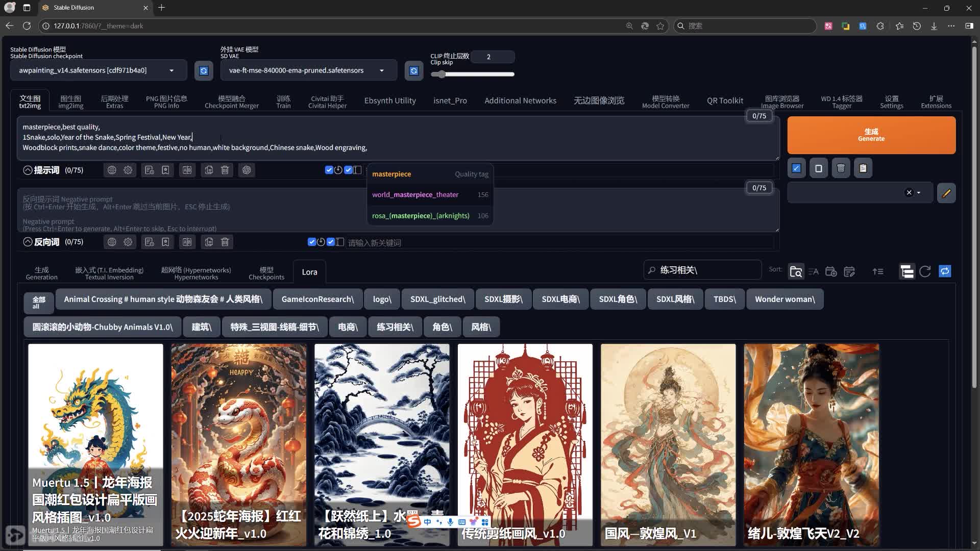Click the blue arrow read-parameters button under Generate
The image size is (980, 551).
pos(796,168)
